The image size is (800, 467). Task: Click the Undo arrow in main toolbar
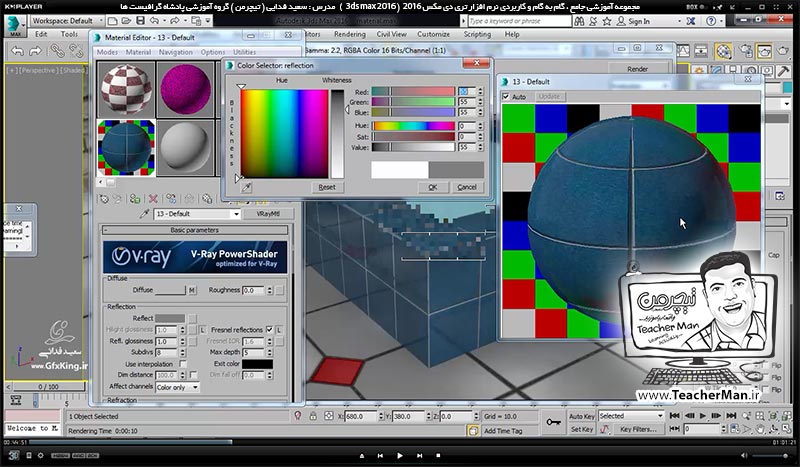17,51
